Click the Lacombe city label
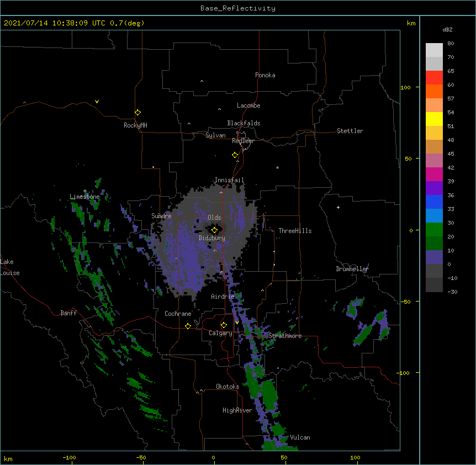 pos(248,105)
